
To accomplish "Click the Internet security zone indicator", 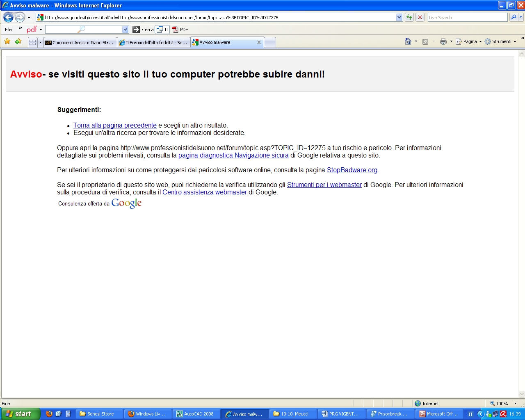I will click(427, 404).
